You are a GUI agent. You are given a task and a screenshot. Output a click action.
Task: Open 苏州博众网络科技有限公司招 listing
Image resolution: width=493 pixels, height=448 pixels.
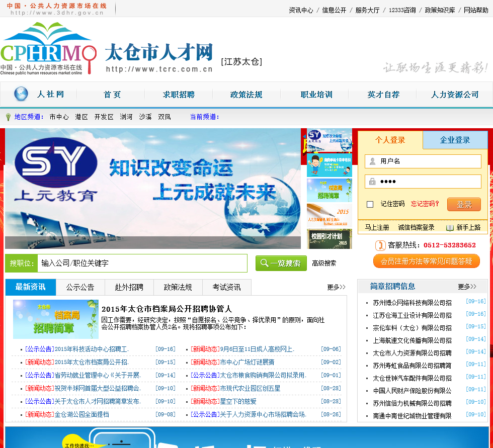[412, 303]
